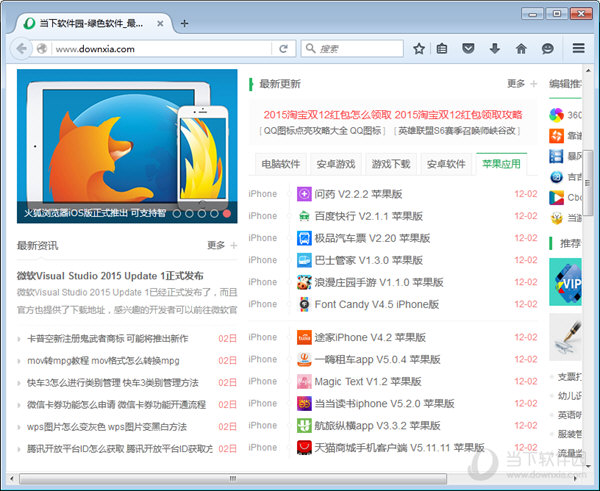600x491 pixels.
Task: Click the address bar showing www.downxia.com
Action: pos(160,48)
